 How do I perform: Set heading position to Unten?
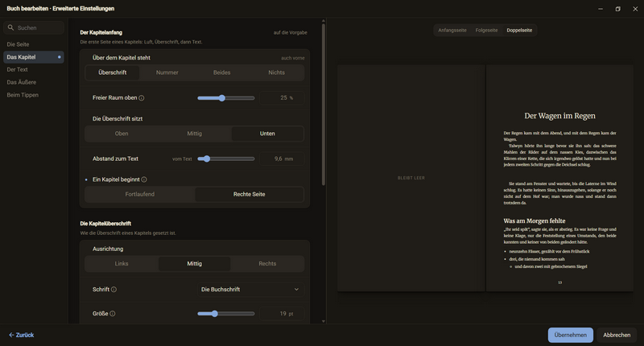267,134
